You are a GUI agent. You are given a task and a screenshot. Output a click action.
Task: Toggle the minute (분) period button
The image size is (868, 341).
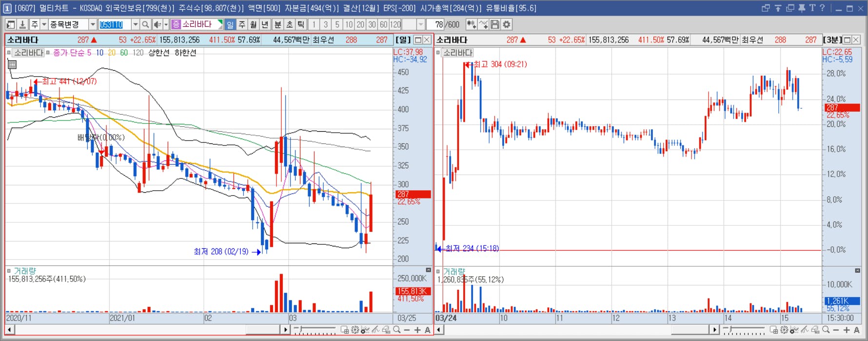[x=277, y=24]
